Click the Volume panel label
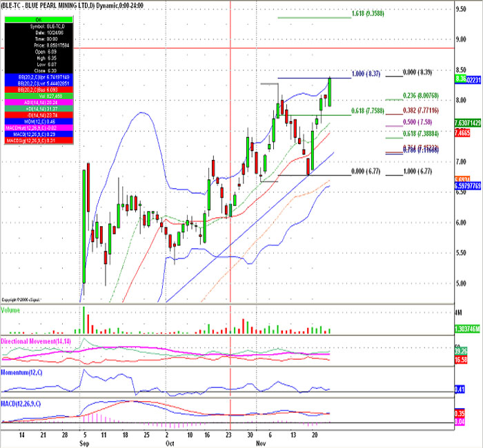The image size is (483, 448). tap(10, 310)
